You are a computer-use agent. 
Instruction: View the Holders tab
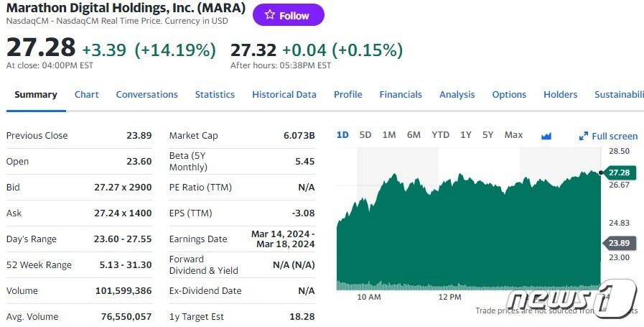click(x=560, y=94)
